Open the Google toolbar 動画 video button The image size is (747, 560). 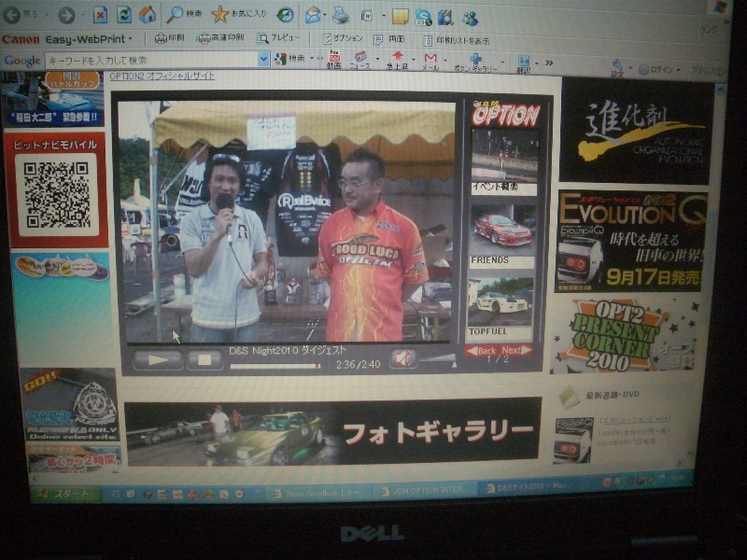pos(334,60)
